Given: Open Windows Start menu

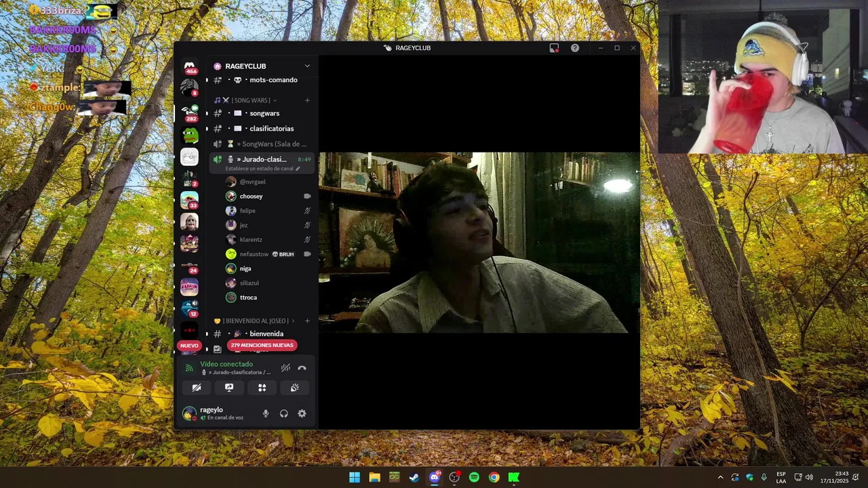Looking at the screenshot, I should pyautogui.click(x=355, y=477).
